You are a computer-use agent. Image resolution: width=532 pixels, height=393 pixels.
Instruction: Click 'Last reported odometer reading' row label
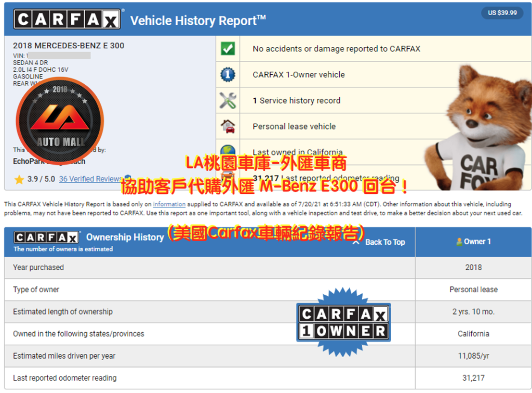pos(65,378)
